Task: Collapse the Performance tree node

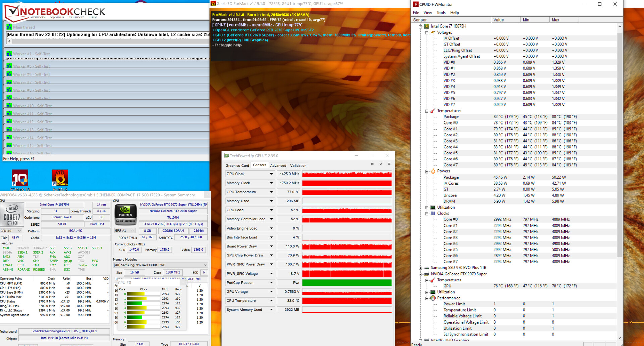Action: [x=427, y=298]
